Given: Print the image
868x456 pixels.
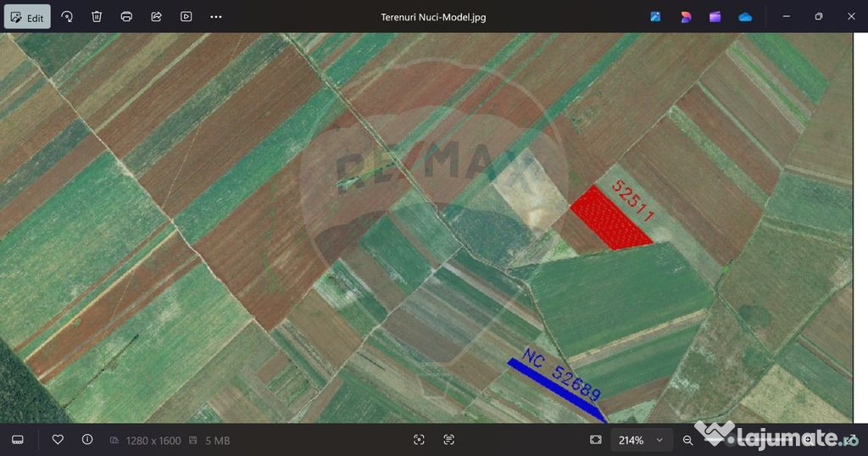Looking at the screenshot, I should tap(126, 17).
